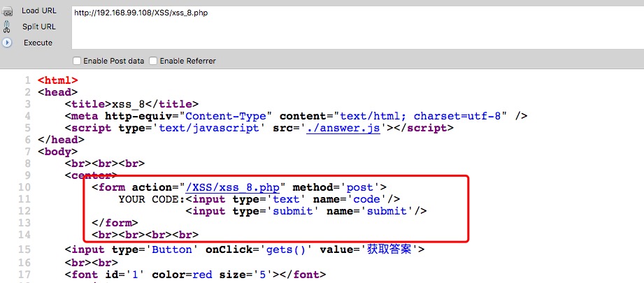Image resolution: width=644 pixels, height=283 pixels.
Task: Click the </form> closing tag
Action: pyautogui.click(x=115, y=223)
